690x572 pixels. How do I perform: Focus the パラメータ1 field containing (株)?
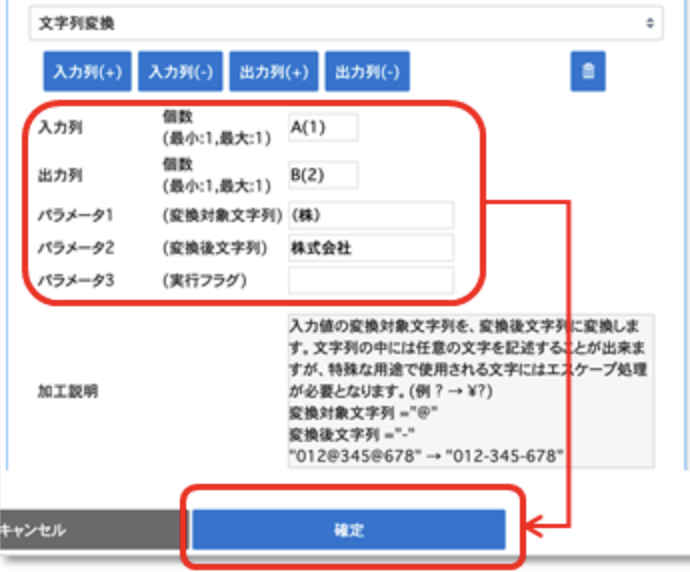click(x=370, y=215)
